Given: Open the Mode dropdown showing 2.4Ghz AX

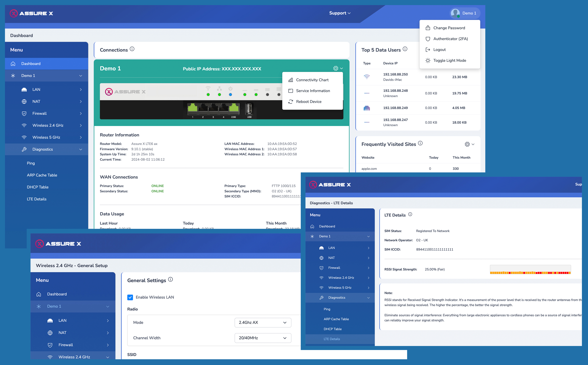Looking at the screenshot, I should [x=263, y=323].
